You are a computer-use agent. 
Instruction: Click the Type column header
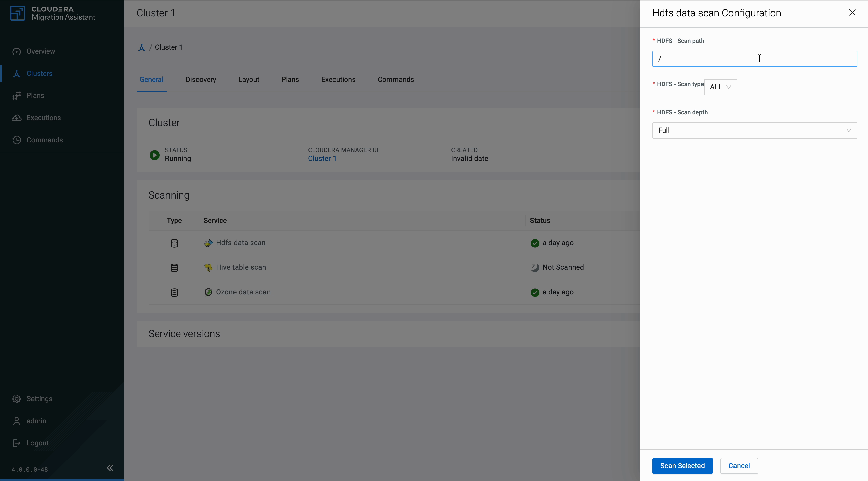[174, 221]
